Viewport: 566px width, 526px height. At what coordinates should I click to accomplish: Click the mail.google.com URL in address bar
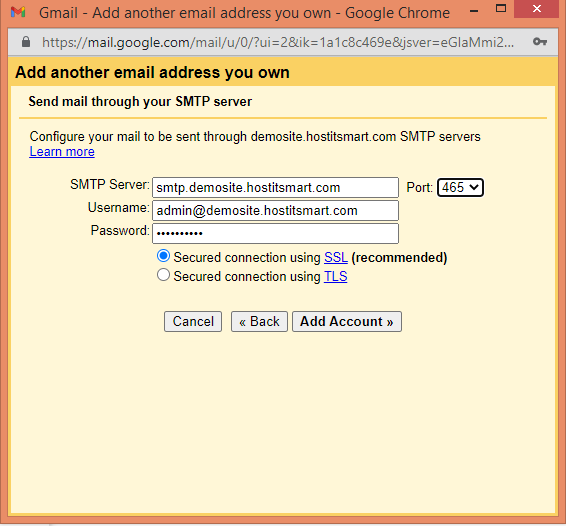[278, 43]
